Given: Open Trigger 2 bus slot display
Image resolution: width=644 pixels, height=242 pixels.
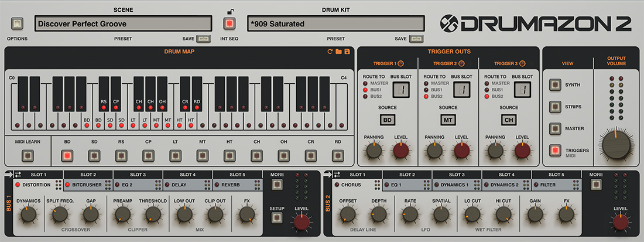Looking at the screenshot, I should click(x=462, y=89).
